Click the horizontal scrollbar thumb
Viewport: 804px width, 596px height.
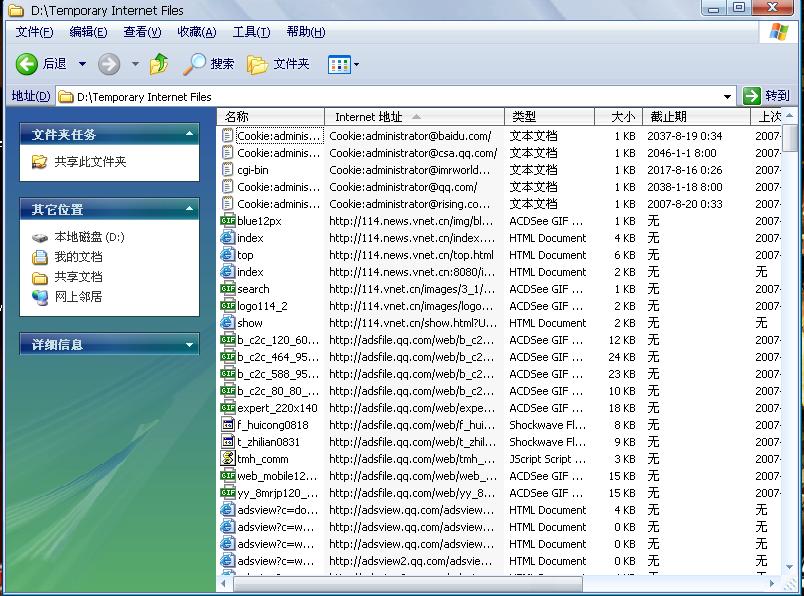tap(408, 583)
